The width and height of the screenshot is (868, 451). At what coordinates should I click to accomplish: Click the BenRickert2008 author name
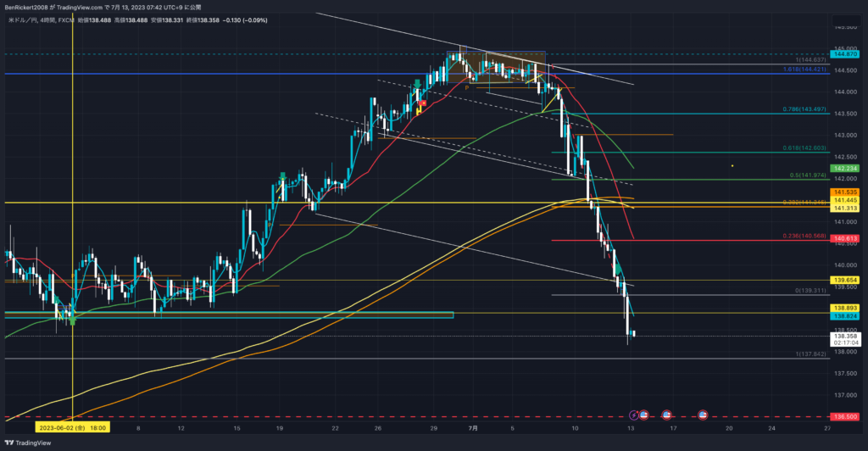[x=26, y=7]
